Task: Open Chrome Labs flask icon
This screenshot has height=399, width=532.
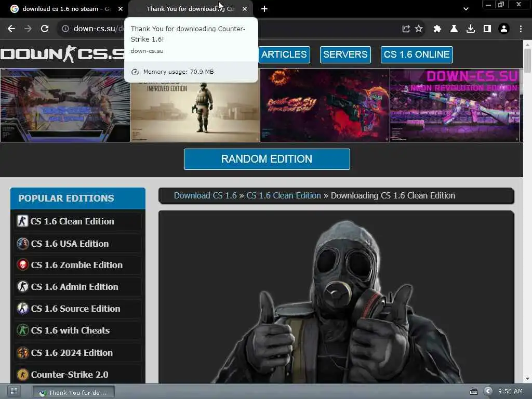Action: (454, 29)
